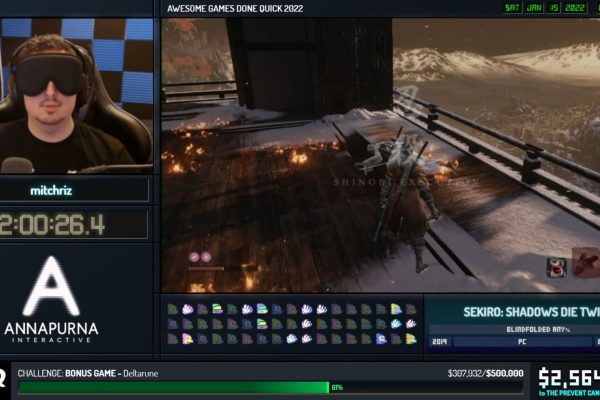This screenshot has height=400, width=600.
Task: Click the pink-and-yellow character sprite in bottom audience row
Action: pyautogui.click(x=188, y=338)
